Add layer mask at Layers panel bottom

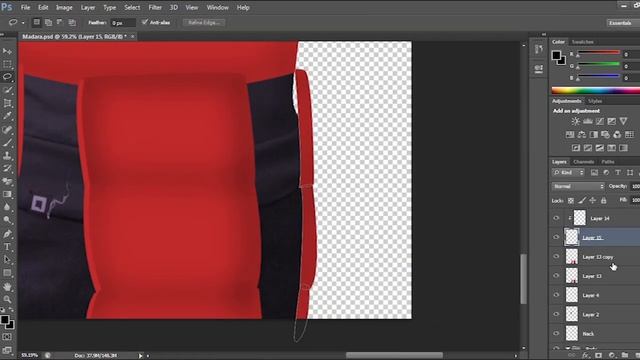coord(598,356)
